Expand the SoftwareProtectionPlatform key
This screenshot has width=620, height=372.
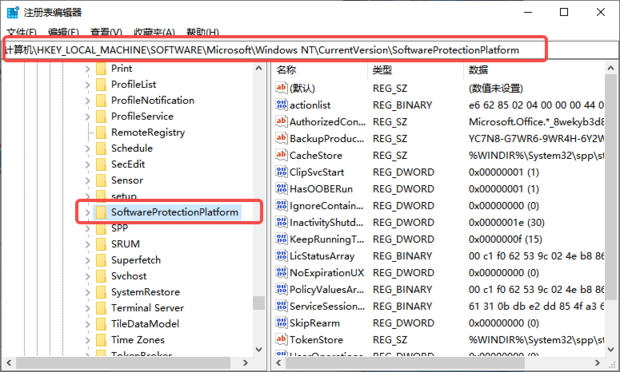coord(87,212)
